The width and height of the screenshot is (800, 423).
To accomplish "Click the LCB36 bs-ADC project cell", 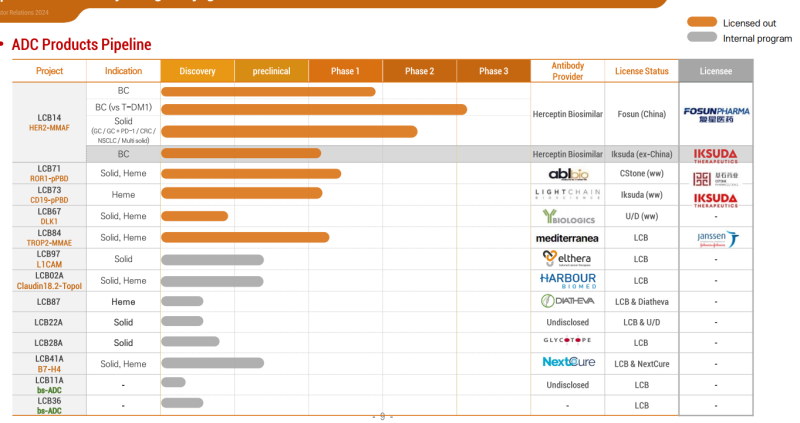I will (49, 406).
